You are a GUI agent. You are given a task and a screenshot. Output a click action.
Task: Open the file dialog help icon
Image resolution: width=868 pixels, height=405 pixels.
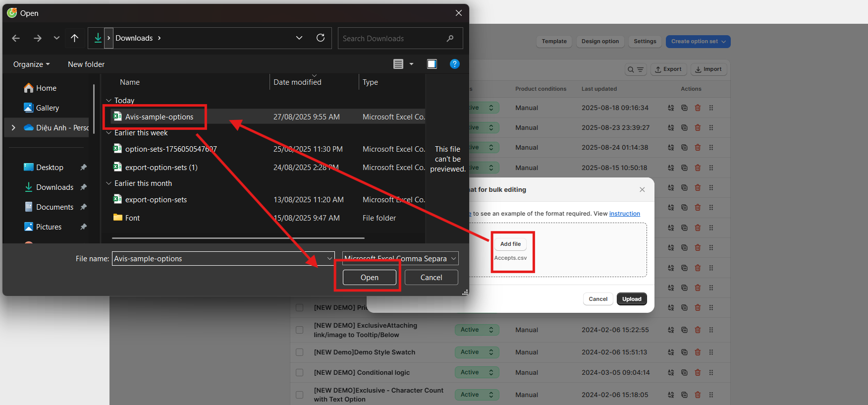click(454, 64)
